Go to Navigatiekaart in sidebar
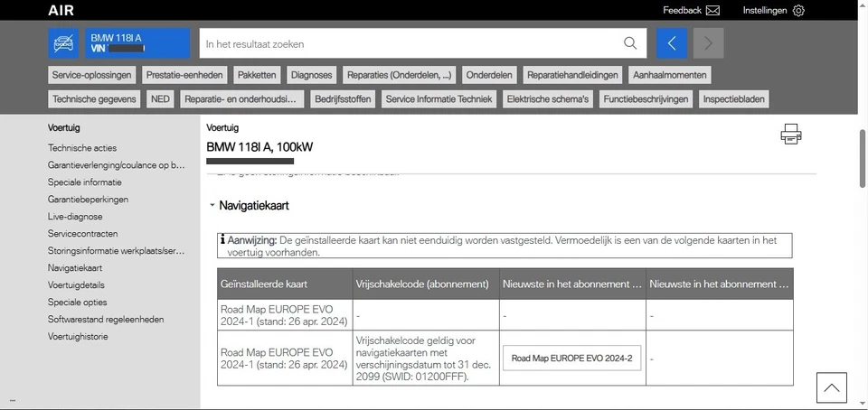Screen dimensions: 868x410 pos(75,268)
